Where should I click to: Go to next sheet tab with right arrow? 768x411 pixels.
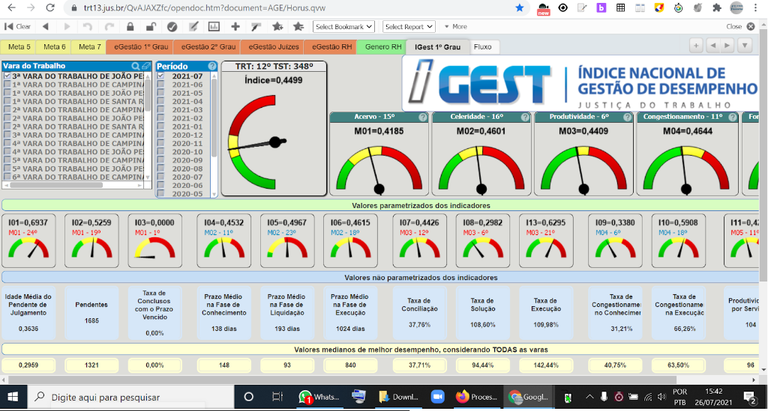click(727, 46)
